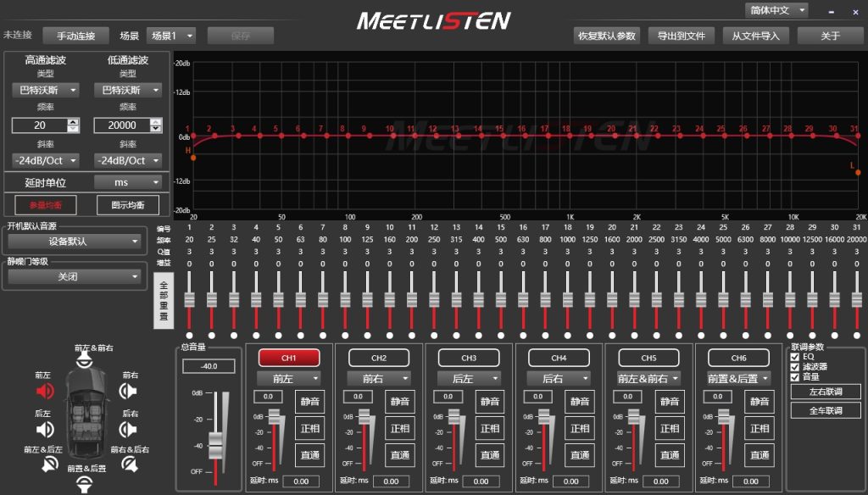This screenshot has width=868, height=495.
Task: Select the 前置&后置 all speakers icon
Action: (x=84, y=483)
